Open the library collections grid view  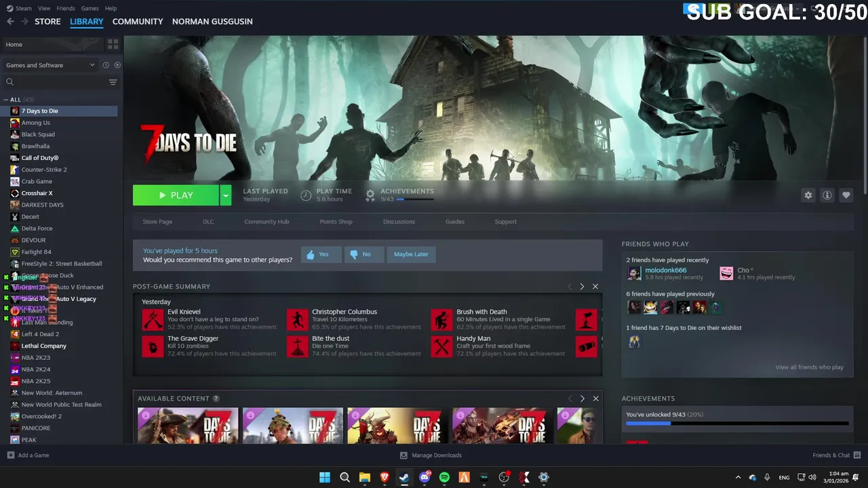tap(113, 44)
